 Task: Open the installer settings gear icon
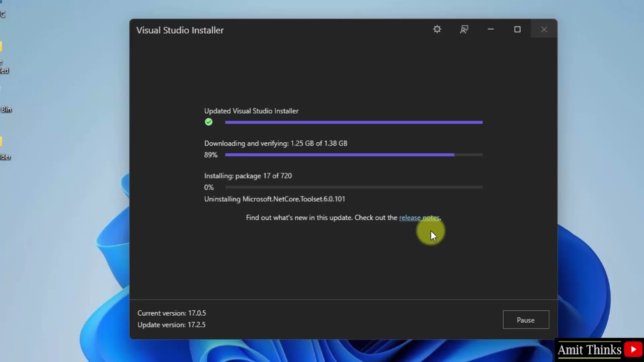pos(437,29)
